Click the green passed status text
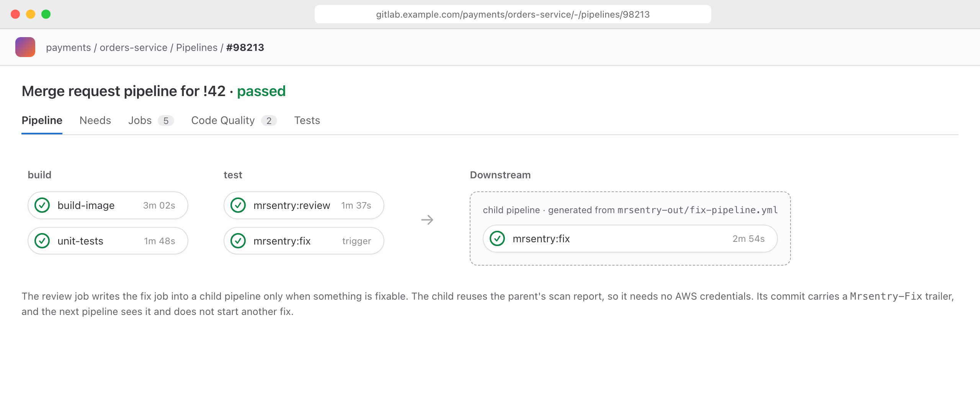 [261, 91]
